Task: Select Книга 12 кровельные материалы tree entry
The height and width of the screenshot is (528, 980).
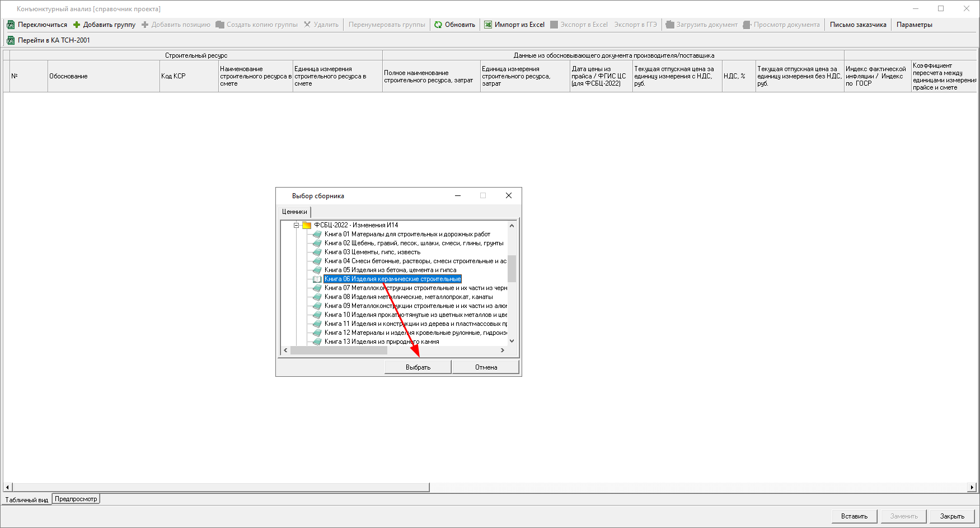Action: [x=415, y=333]
